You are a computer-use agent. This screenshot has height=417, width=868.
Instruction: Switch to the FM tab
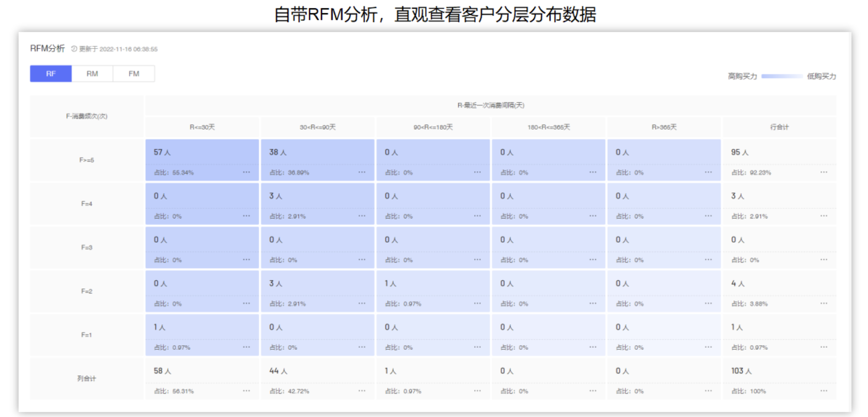click(134, 73)
